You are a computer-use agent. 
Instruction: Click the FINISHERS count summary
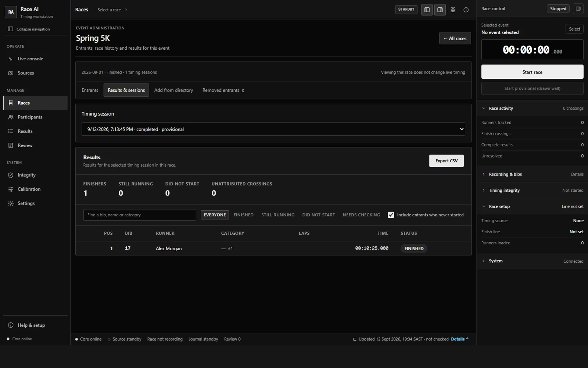[x=94, y=190]
